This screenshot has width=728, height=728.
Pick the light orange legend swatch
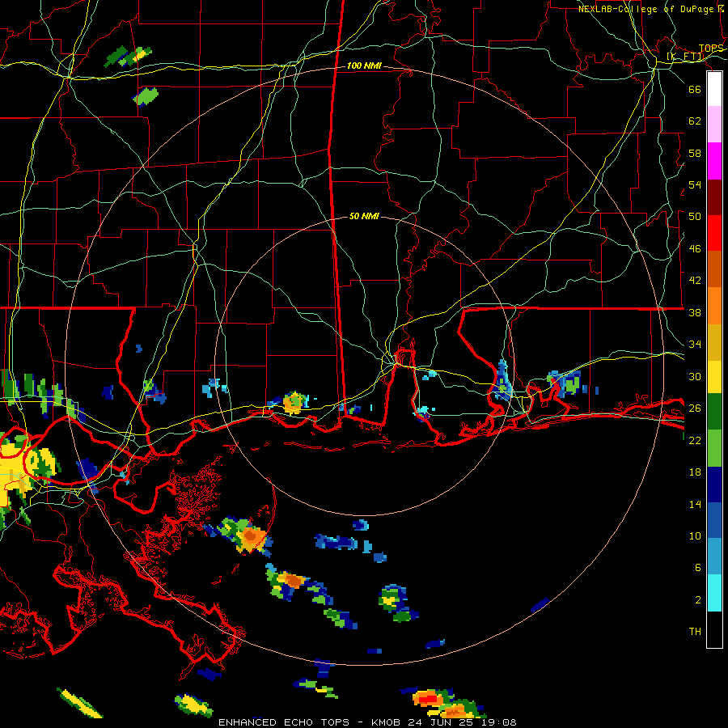[714, 306]
